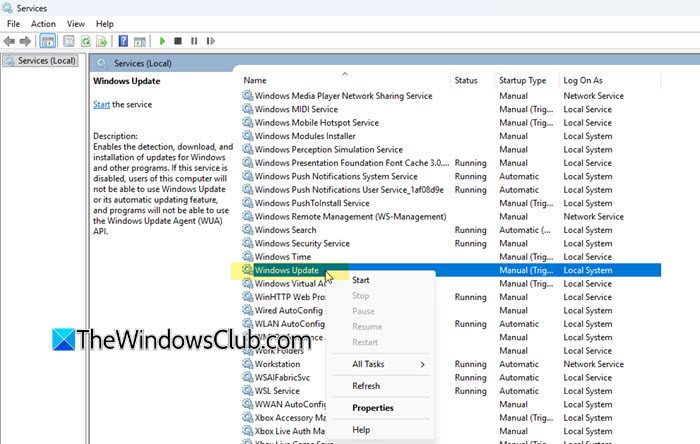Click the green Start Service play icon
The image size is (700, 444).
[x=162, y=41]
